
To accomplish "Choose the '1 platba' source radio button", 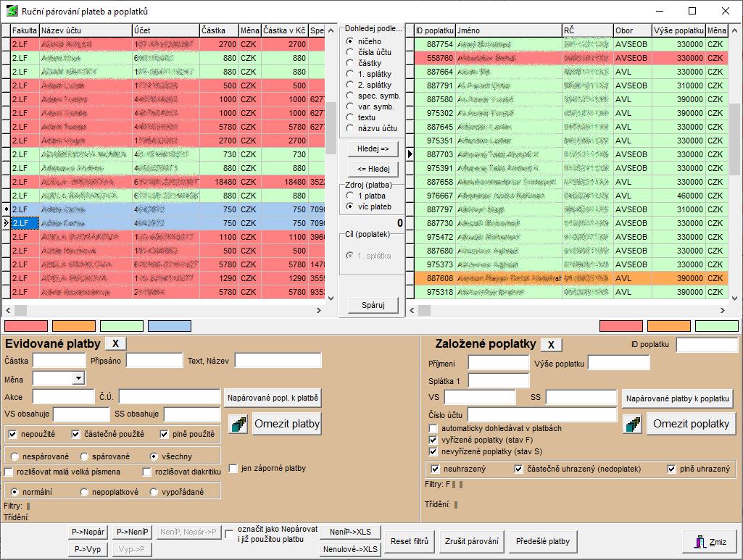I will [x=351, y=196].
